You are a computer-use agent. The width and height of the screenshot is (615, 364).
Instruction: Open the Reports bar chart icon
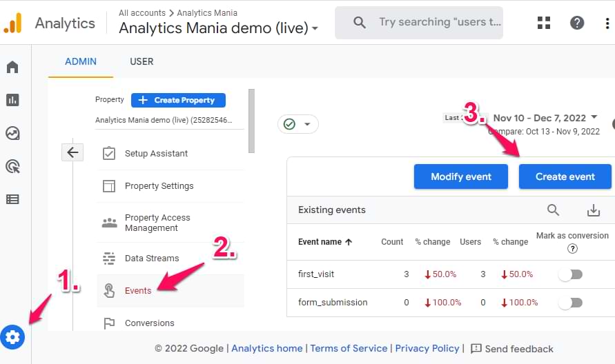12,100
